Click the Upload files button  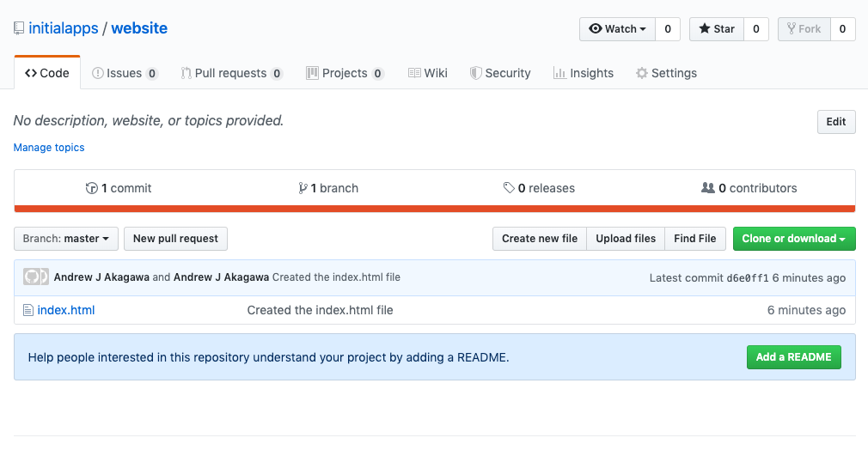pyautogui.click(x=626, y=239)
